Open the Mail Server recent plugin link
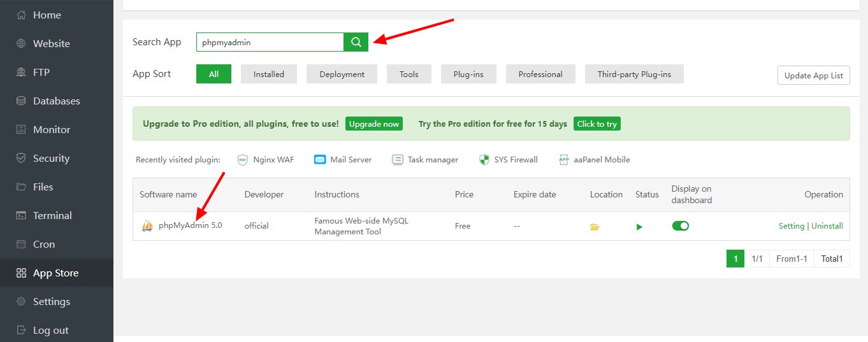This screenshot has width=868, height=342. pos(351,160)
